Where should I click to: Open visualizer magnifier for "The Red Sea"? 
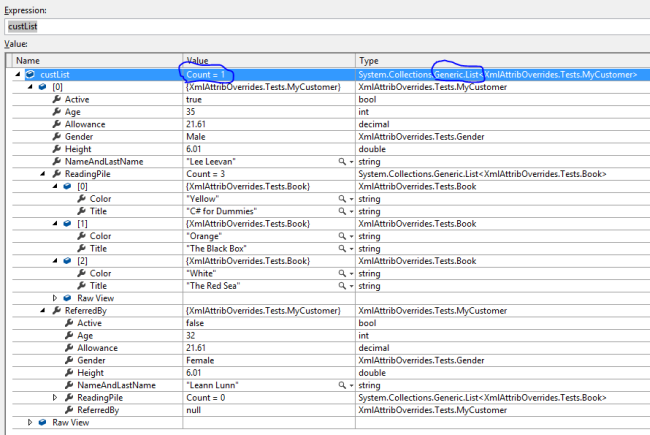click(342, 286)
